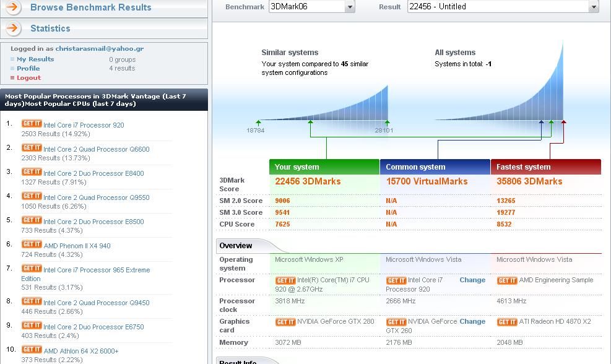This screenshot has height=364, width=611.
Task: Click the 4 results count text
Action: (122, 68)
